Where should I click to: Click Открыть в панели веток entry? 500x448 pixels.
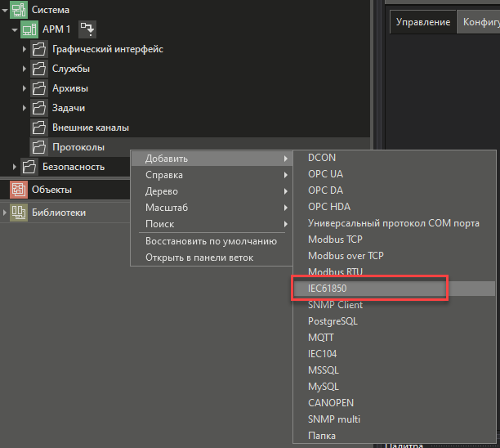(199, 258)
